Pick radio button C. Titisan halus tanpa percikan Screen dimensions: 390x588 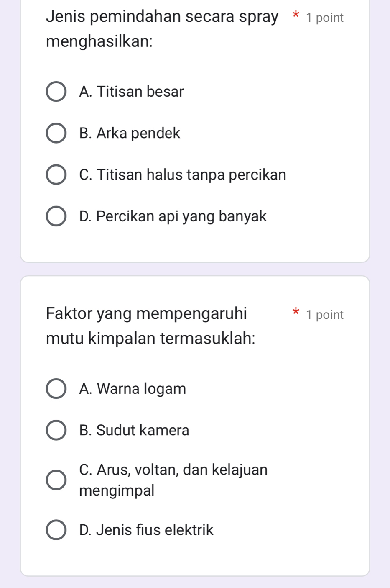[x=56, y=175]
